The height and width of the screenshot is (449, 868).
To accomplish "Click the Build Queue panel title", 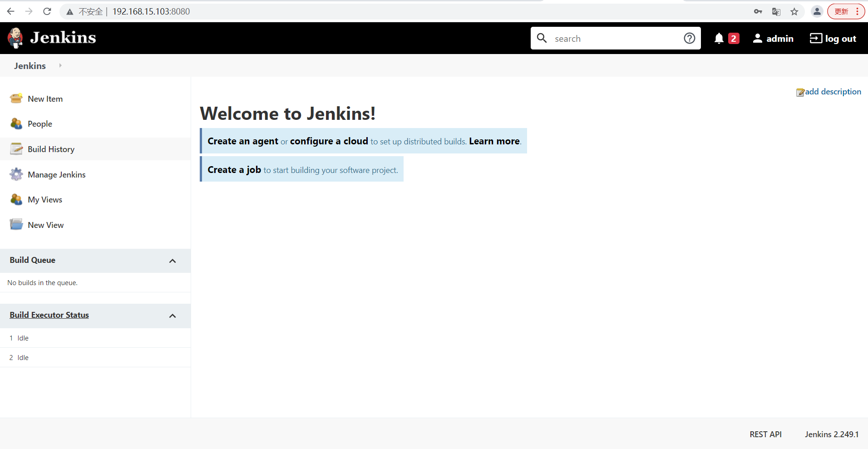I will click(x=33, y=260).
